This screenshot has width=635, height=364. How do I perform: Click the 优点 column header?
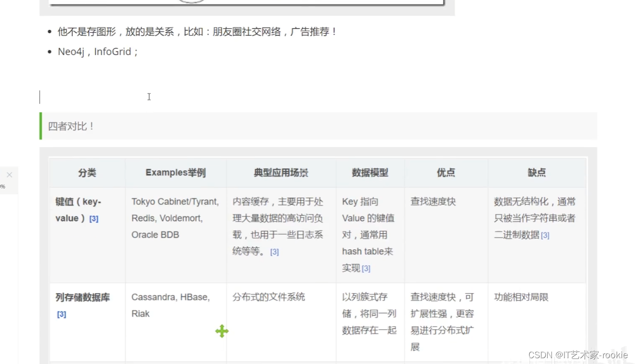pos(446,173)
